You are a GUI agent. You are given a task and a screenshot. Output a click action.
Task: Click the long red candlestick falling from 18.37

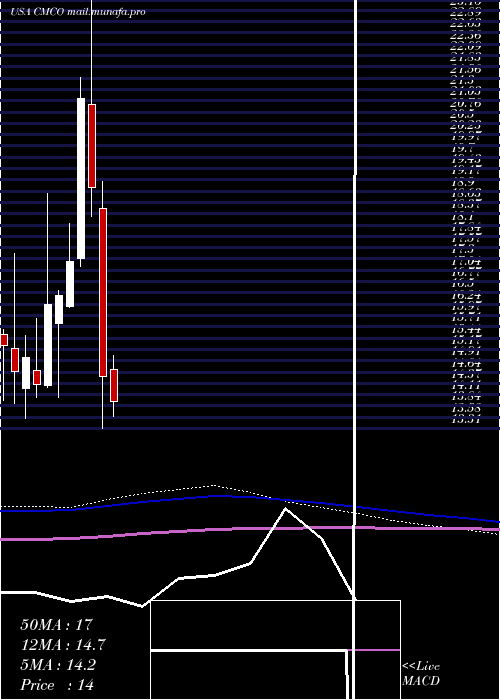103,292
